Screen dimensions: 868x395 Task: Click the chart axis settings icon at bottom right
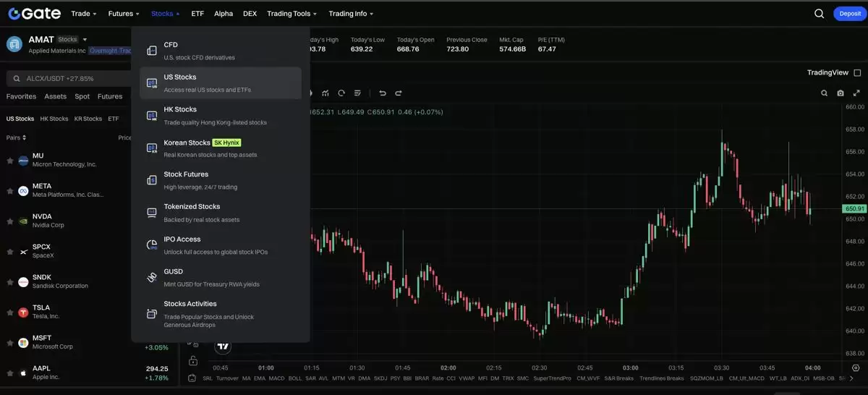pos(856,368)
